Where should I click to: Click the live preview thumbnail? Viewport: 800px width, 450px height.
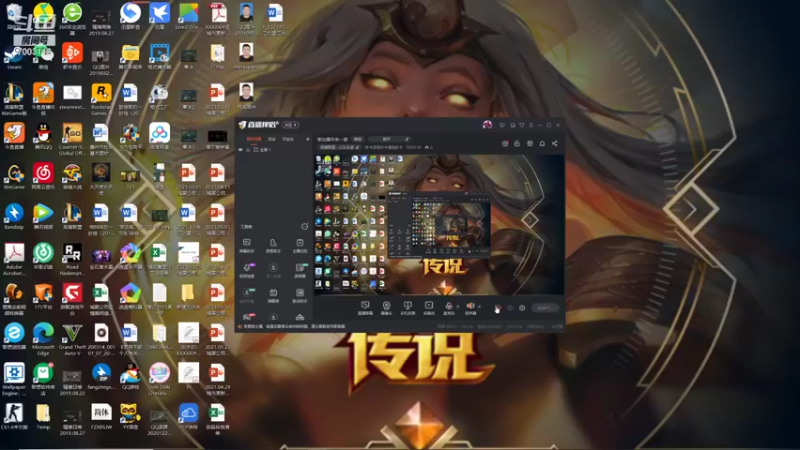[x=439, y=224]
